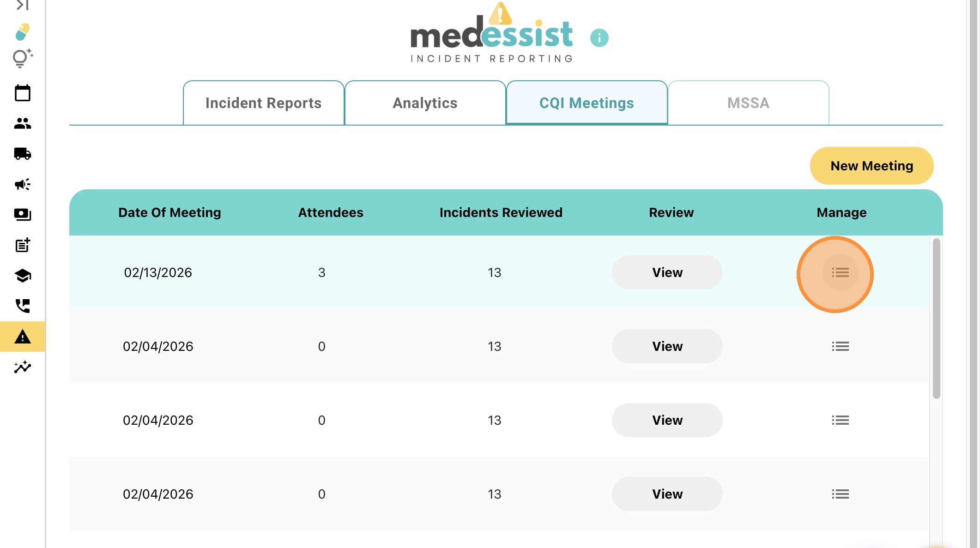Open the lightbulb insights sidebar icon
The height and width of the screenshot is (548, 980).
22,59
